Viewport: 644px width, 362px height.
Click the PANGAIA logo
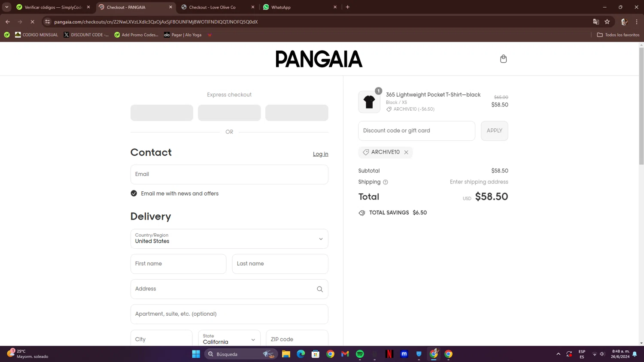coord(319,59)
